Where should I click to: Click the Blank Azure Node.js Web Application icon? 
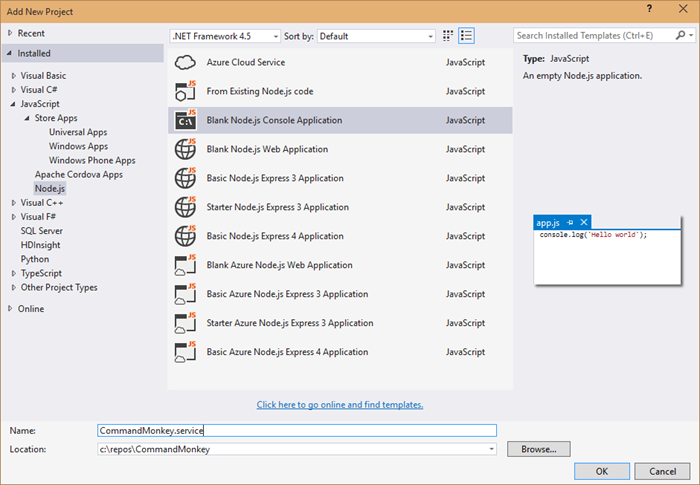coord(186,265)
